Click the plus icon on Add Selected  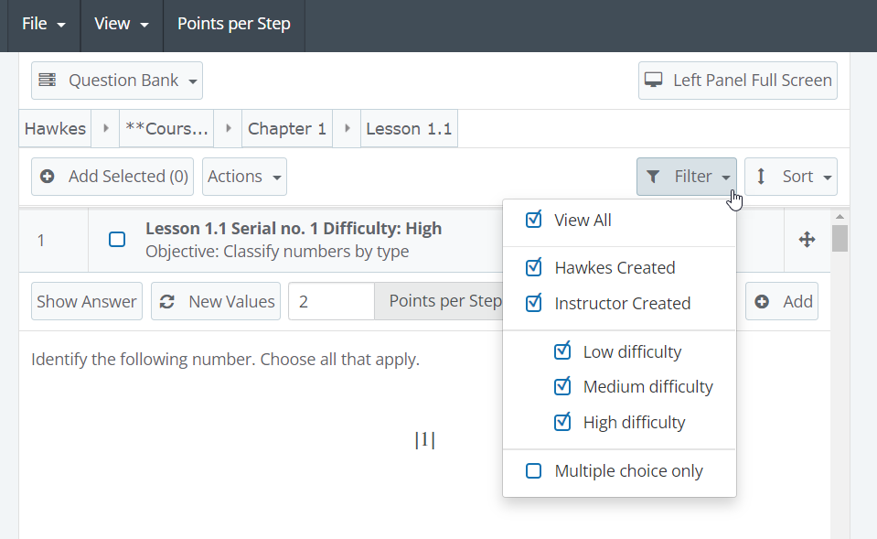pyautogui.click(x=48, y=177)
